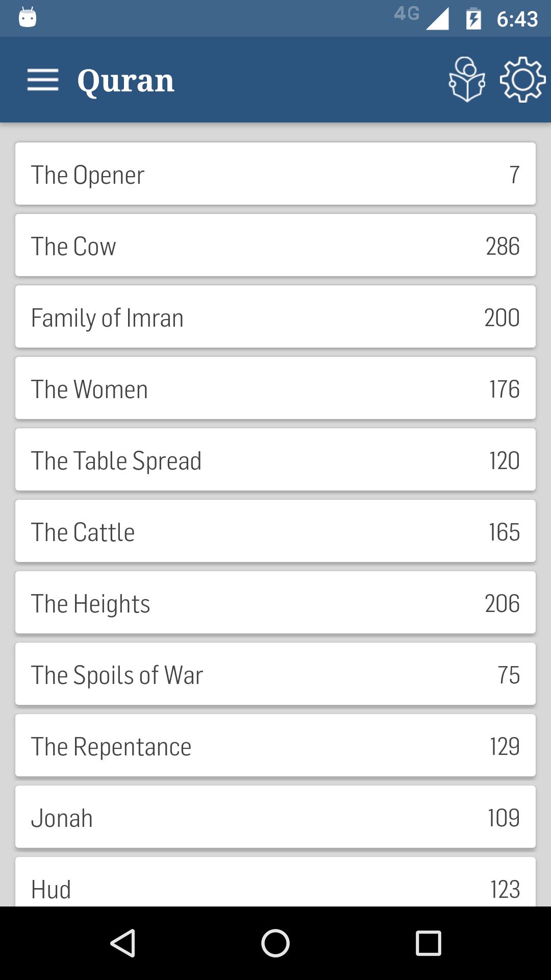
Task: Tap the Android home circle button
Action: point(275,943)
